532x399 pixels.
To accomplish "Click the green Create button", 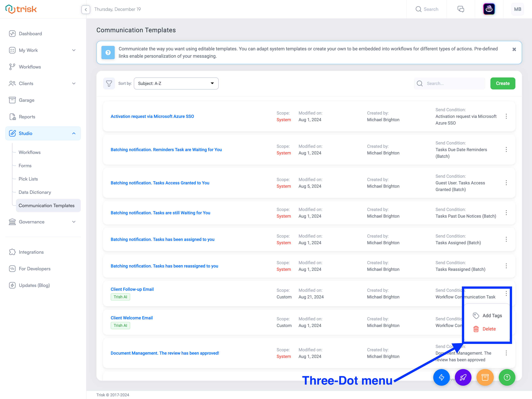I will 503,83.
